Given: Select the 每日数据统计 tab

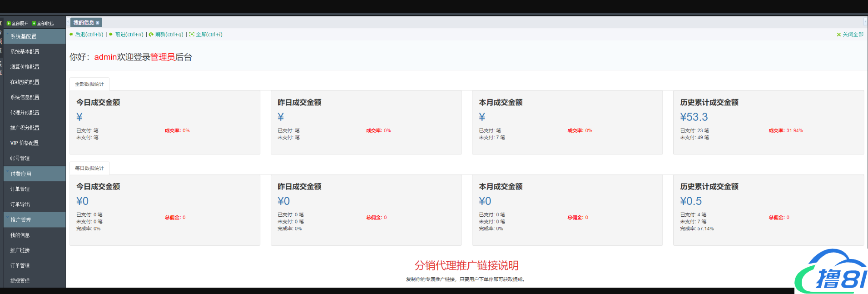Looking at the screenshot, I should tap(89, 168).
